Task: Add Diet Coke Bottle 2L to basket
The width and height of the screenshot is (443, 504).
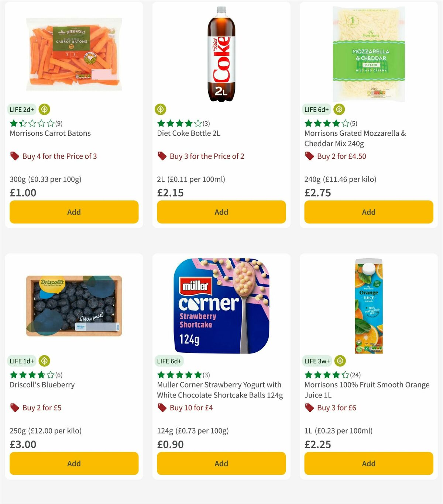Action: 221,212
